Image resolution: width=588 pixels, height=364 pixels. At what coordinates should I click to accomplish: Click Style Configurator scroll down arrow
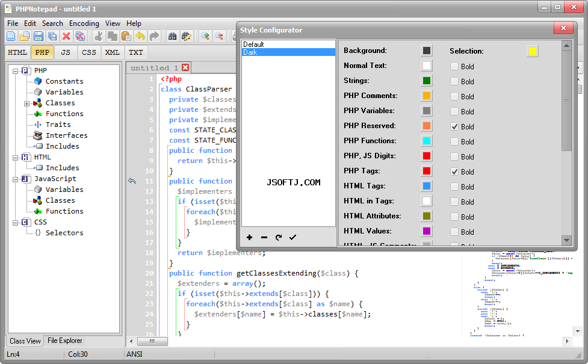point(566,240)
